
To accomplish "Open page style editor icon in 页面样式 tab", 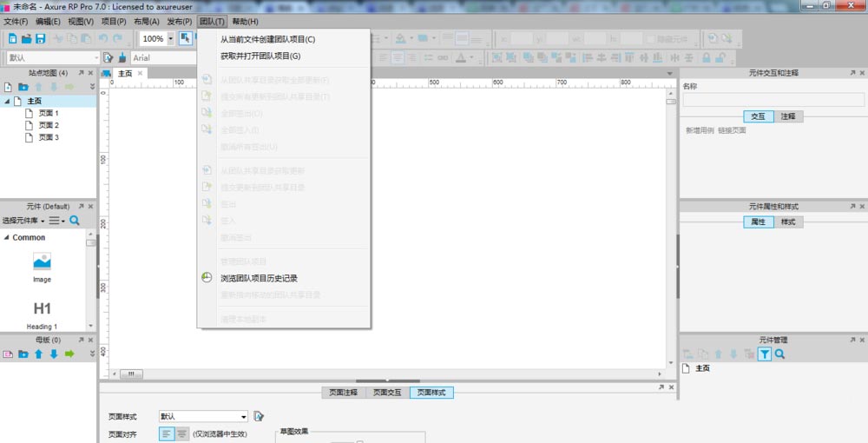I will tap(259, 416).
